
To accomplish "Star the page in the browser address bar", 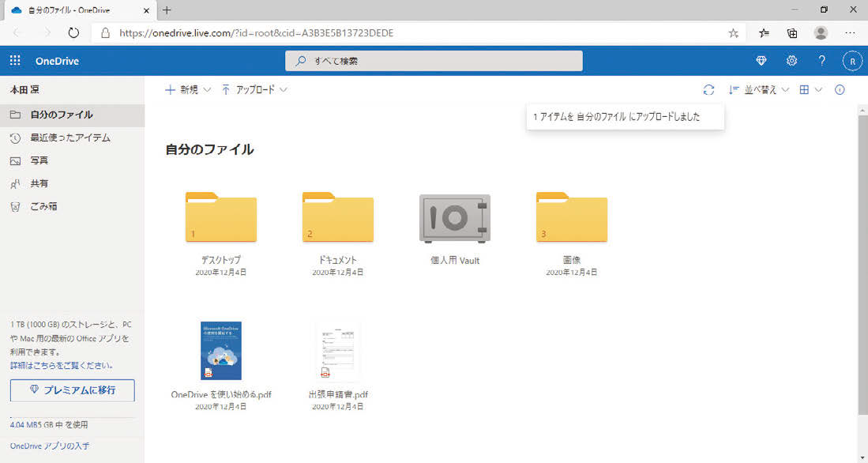I will [733, 33].
